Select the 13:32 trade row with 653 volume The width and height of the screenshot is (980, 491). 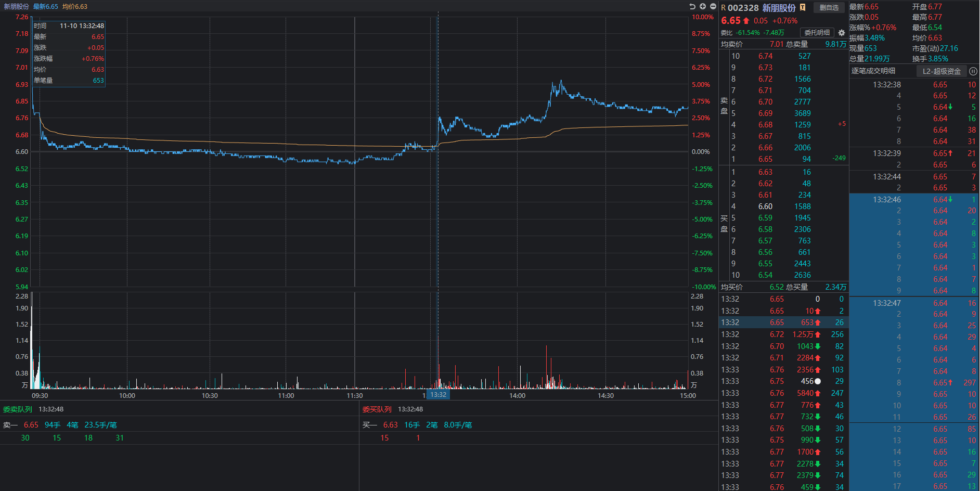pyautogui.click(x=783, y=322)
